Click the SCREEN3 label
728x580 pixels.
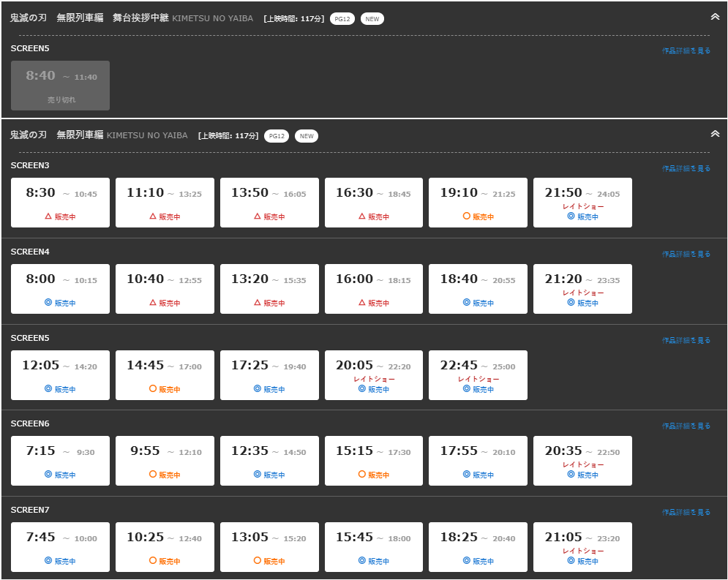point(30,165)
